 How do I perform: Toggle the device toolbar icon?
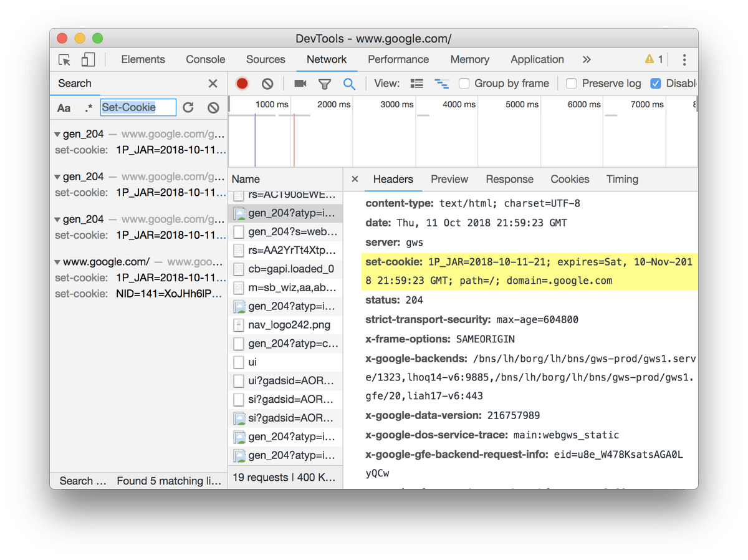(88, 60)
